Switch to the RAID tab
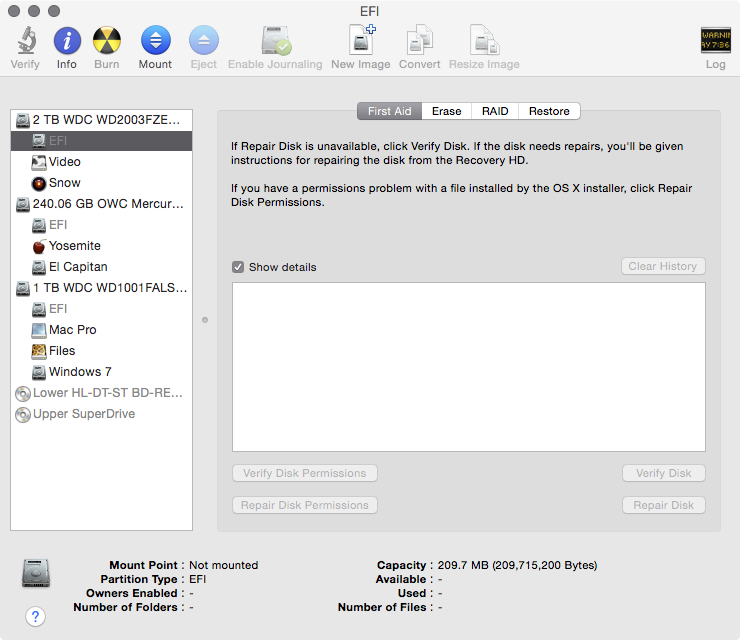The image size is (740, 640). pyautogui.click(x=495, y=111)
